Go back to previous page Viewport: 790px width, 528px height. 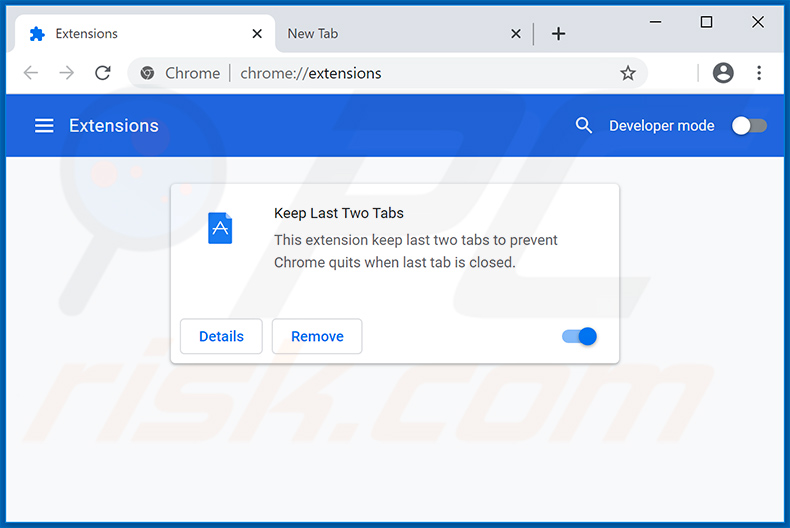31,73
